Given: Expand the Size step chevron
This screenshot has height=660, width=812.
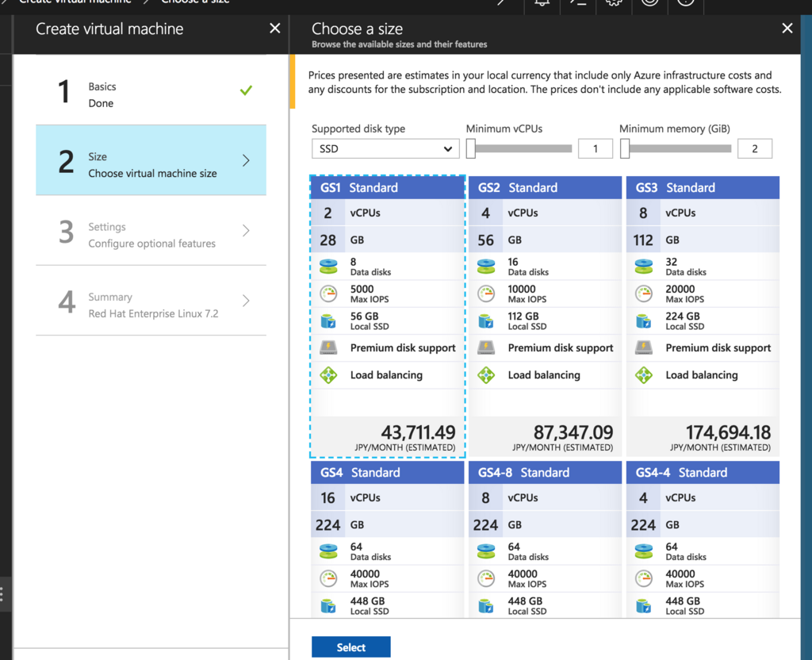Looking at the screenshot, I should point(246,160).
